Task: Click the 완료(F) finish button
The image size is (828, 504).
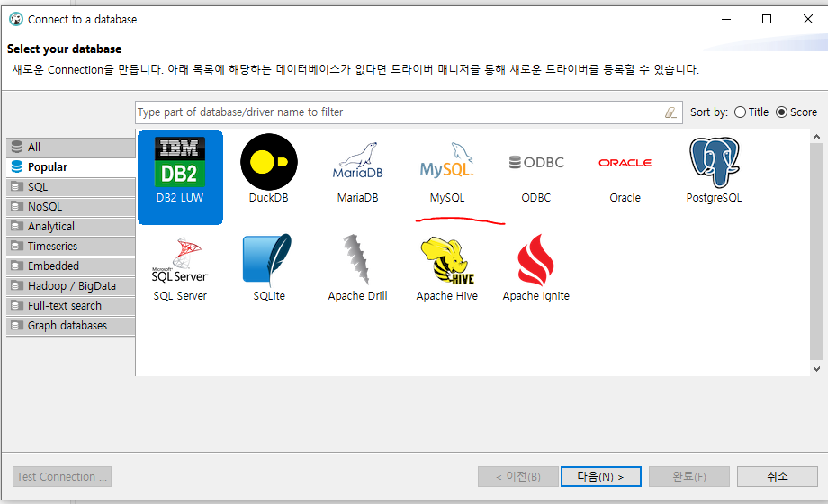Action: tap(689, 476)
